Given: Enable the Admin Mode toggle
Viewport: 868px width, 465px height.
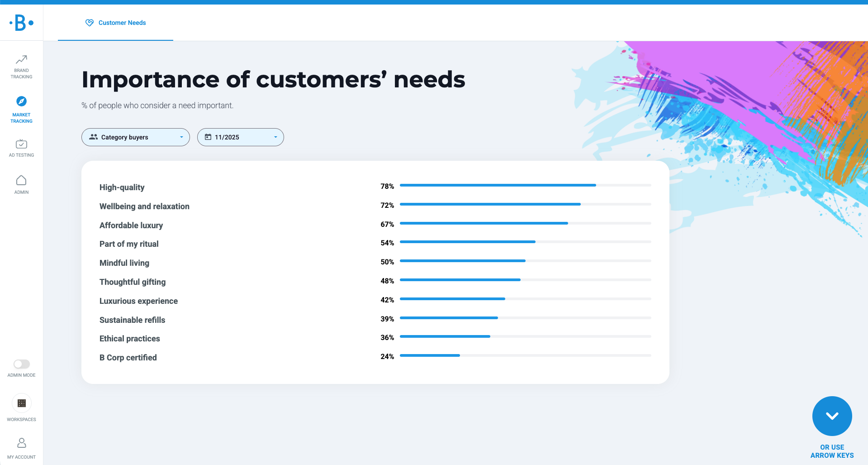Looking at the screenshot, I should (x=21, y=364).
